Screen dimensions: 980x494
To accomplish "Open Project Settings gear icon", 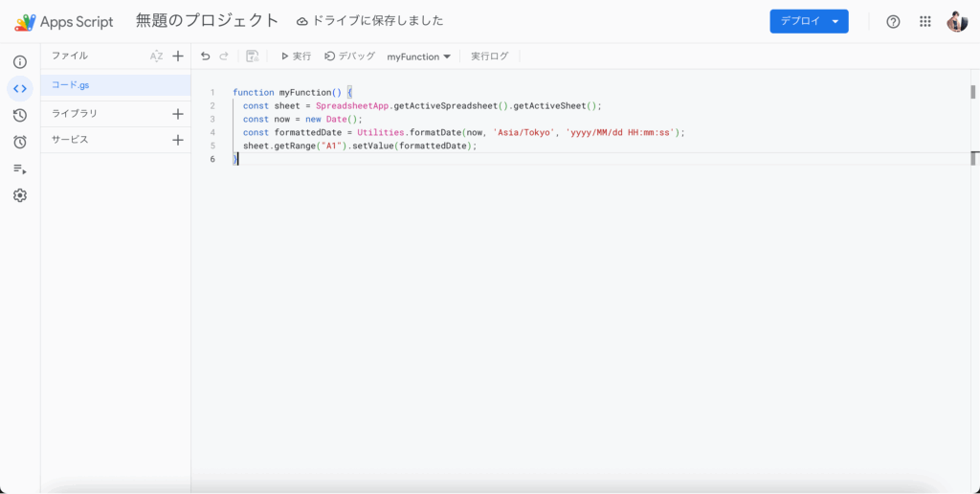I will [19, 195].
